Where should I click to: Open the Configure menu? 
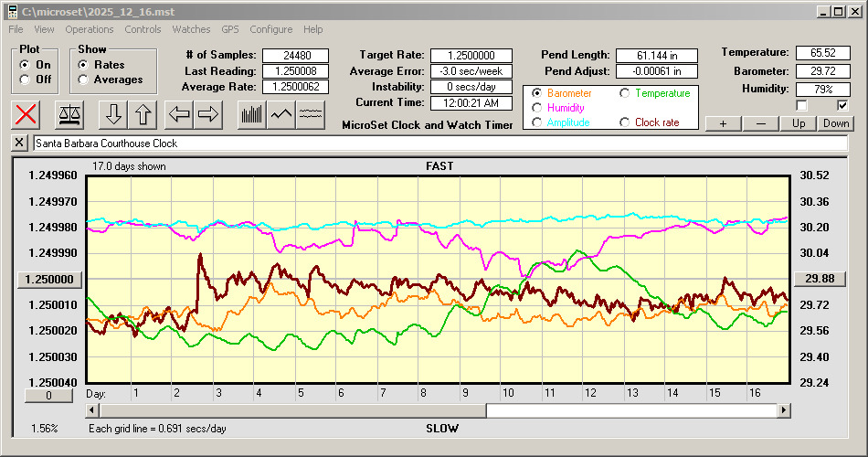(271, 29)
